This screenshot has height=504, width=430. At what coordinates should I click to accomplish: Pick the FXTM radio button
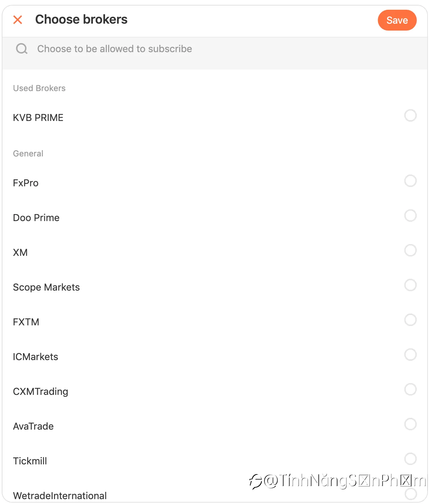[411, 320]
